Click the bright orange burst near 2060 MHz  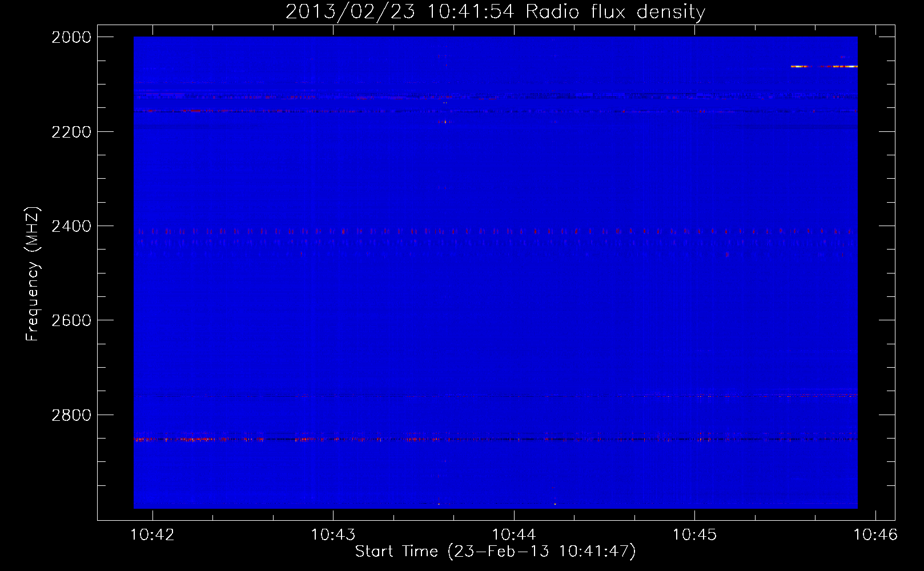coord(824,67)
